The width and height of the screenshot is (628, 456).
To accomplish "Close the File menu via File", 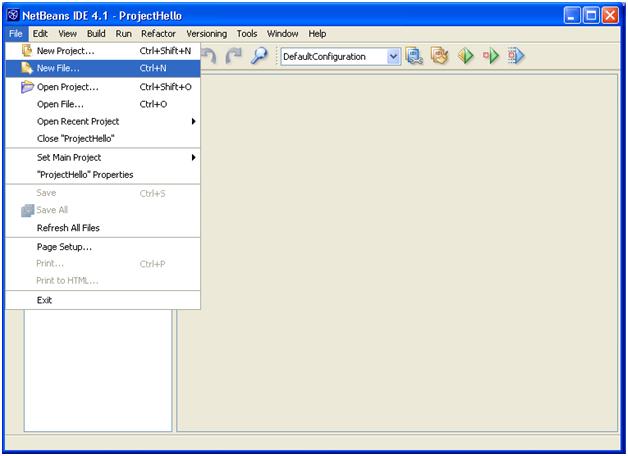I will point(16,34).
